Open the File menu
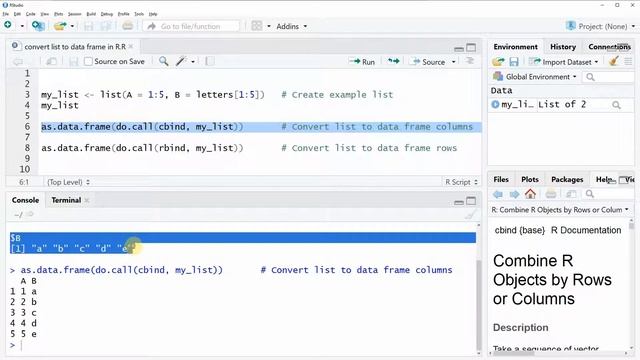640x360 pixels. (x=5, y=14)
